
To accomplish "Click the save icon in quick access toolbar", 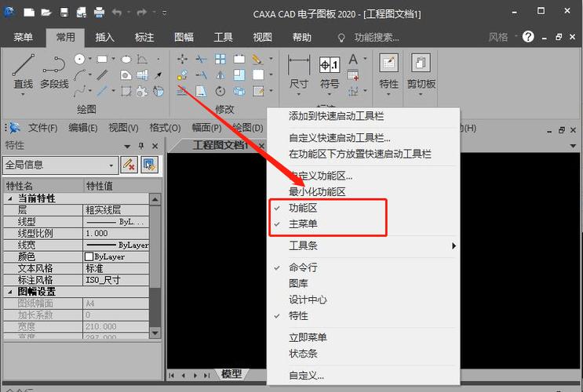I will (64, 13).
